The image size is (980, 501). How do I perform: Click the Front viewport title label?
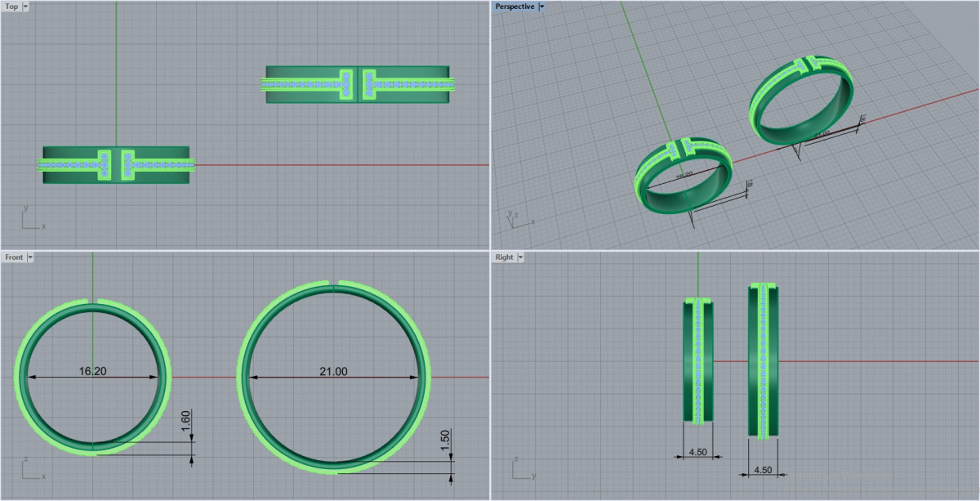click(x=14, y=257)
